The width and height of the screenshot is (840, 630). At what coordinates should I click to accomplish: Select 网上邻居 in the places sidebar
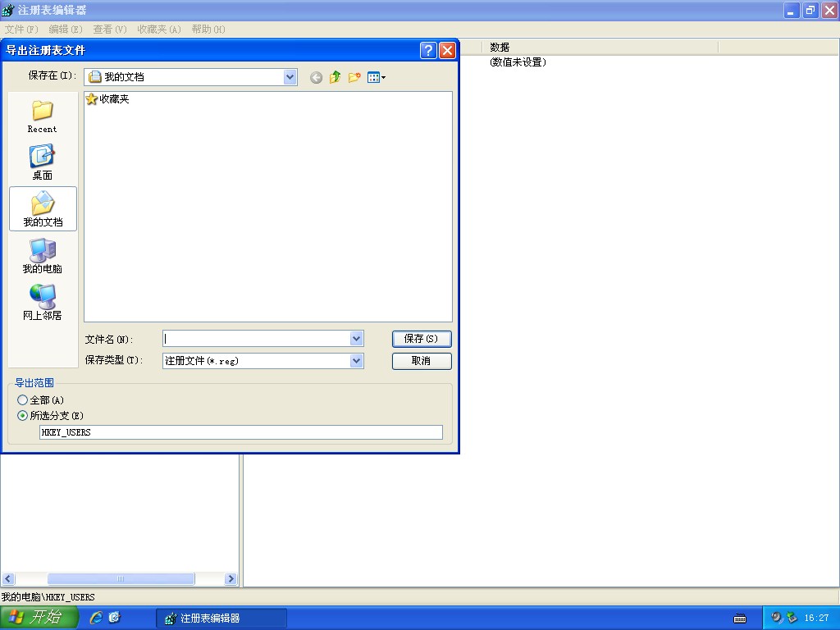pos(43,303)
